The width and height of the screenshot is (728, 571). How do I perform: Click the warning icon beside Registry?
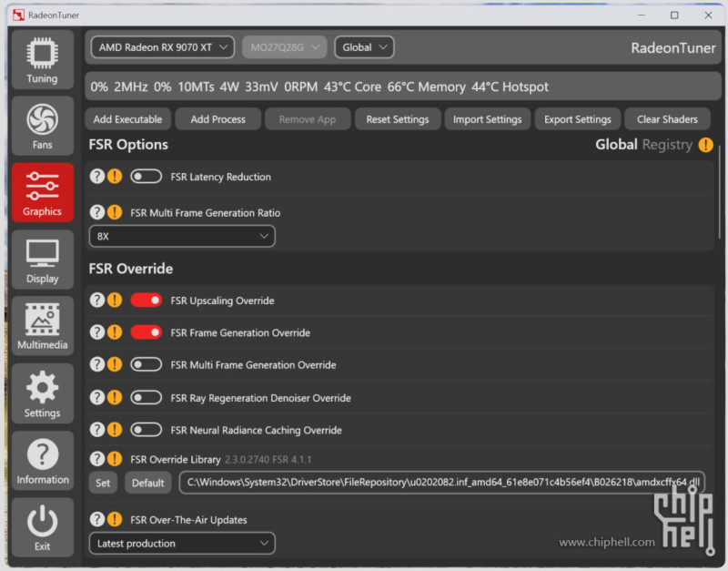706,145
